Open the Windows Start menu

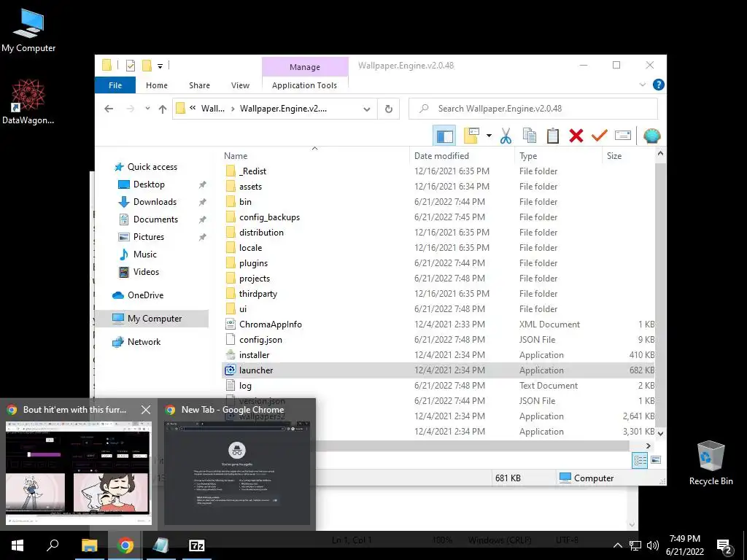click(18, 545)
